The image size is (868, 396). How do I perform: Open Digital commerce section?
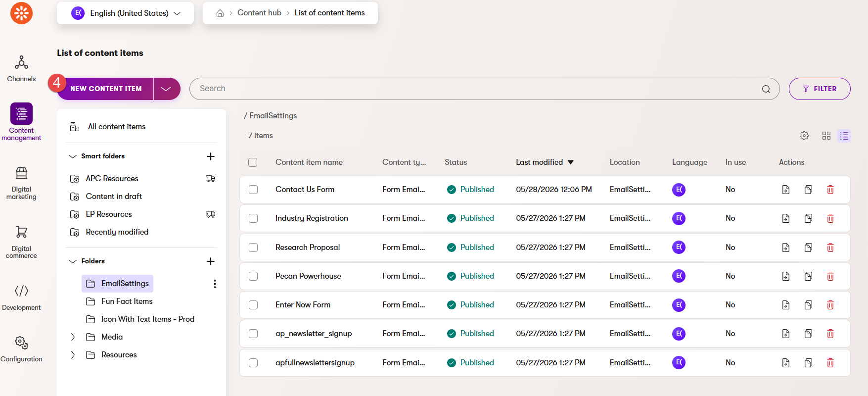[21, 242]
